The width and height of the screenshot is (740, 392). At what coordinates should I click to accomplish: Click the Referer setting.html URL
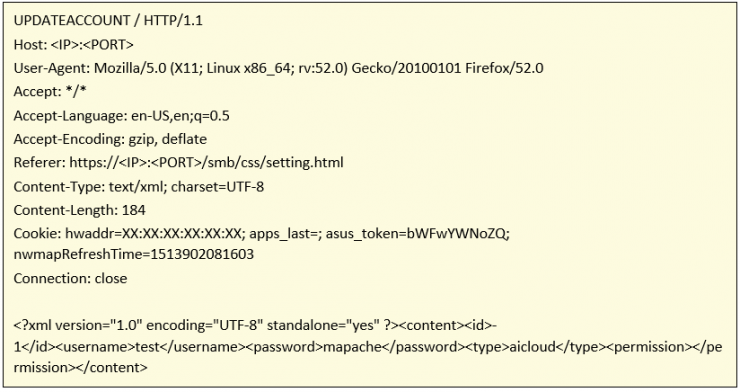206,163
